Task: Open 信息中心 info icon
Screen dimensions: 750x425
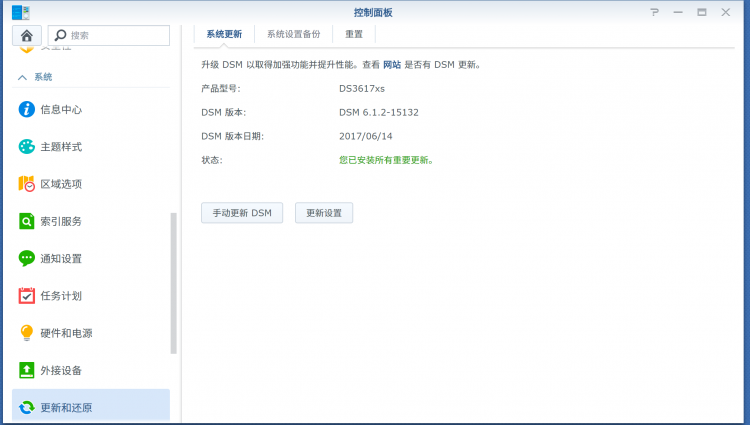Action: point(27,109)
